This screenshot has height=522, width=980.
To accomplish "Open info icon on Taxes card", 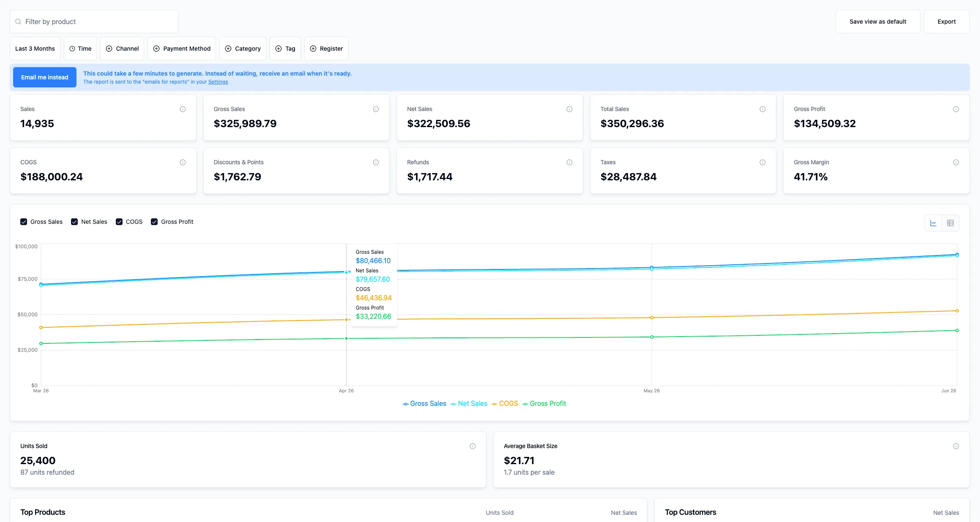I will click(x=762, y=163).
